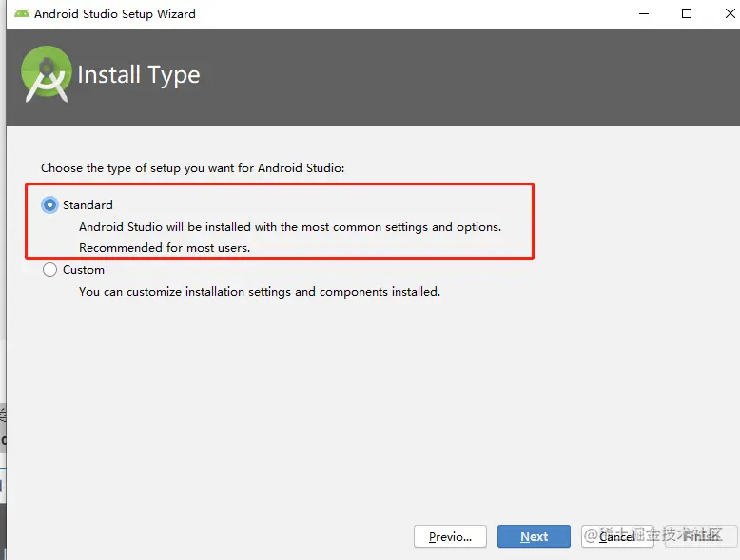The height and width of the screenshot is (560, 740).
Task: Minimize the Setup Wizard window
Action: point(644,13)
